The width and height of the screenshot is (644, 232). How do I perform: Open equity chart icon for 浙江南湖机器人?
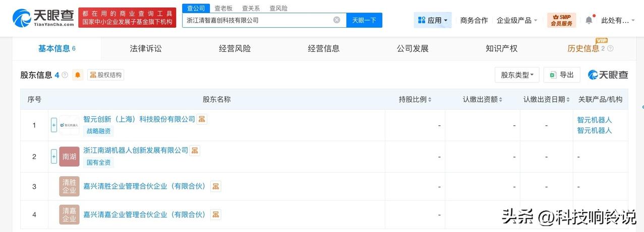tap(195, 150)
